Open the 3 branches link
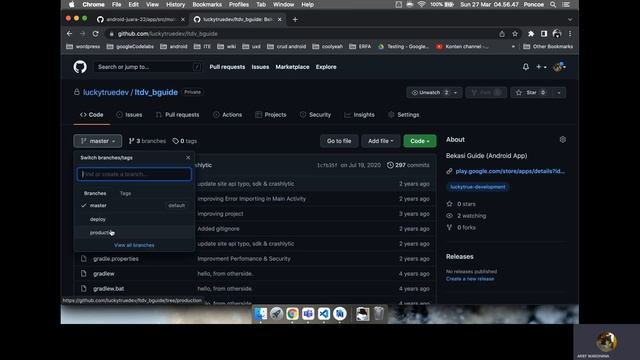Image resolution: width=640 pixels, height=360 pixels. click(x=147, y=141)
